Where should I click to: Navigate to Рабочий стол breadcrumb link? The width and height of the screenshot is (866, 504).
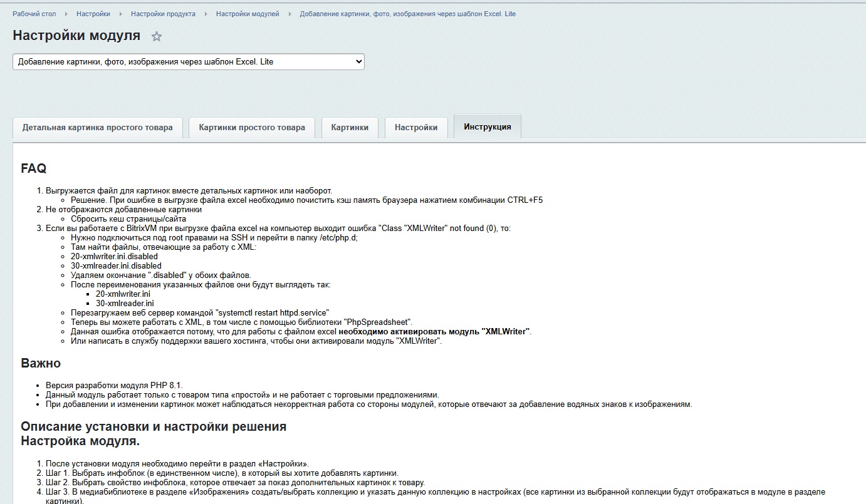click(34, 14)
